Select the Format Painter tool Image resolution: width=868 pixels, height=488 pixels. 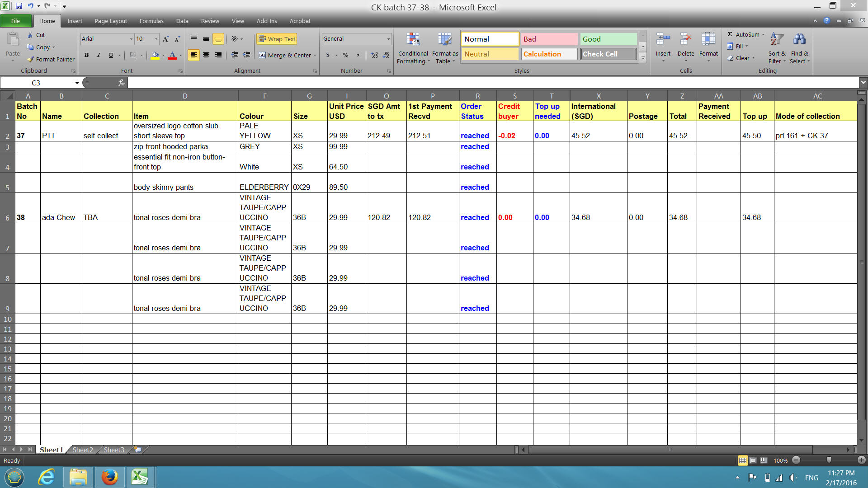click(51, 59)
